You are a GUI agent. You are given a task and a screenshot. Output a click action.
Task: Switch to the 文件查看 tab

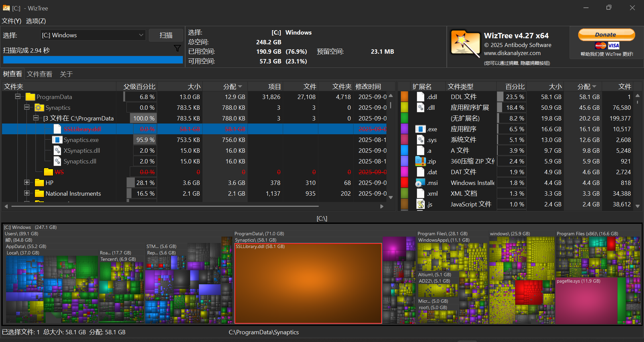click(x=40, y=74)
